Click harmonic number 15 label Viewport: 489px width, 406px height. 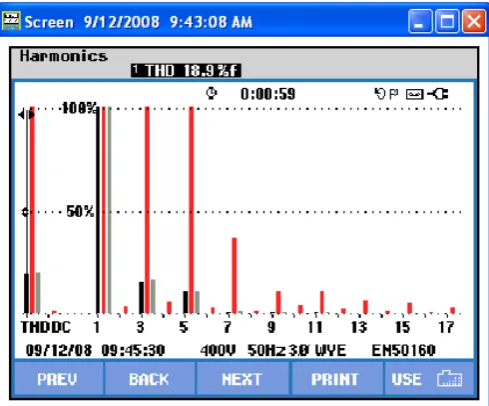click(403, 327)
